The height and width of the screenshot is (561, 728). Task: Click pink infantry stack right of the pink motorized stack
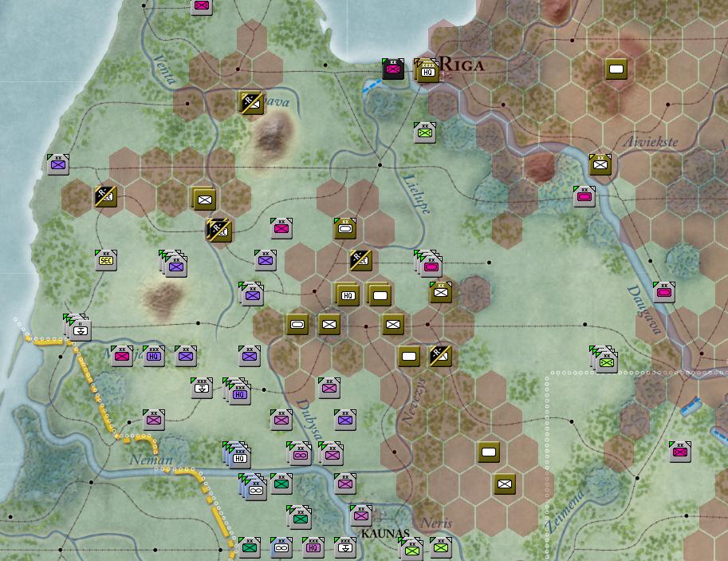pos(331,453)
